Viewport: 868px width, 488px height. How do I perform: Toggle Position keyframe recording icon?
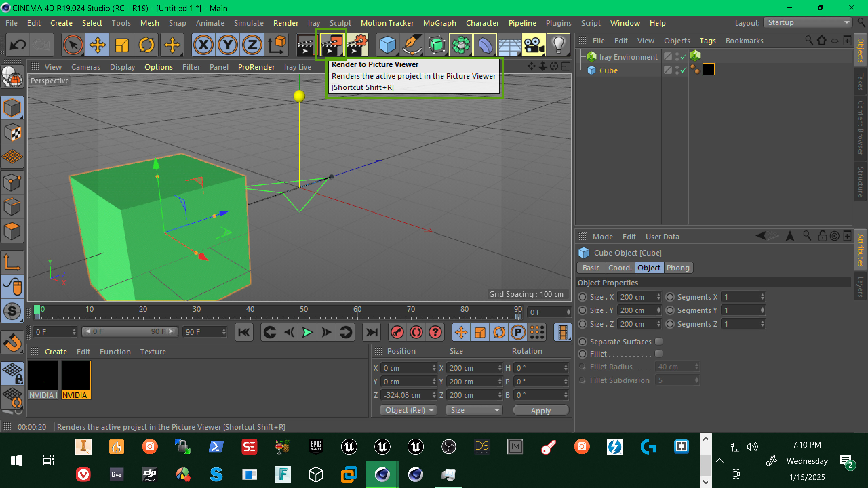click(461, 332)
